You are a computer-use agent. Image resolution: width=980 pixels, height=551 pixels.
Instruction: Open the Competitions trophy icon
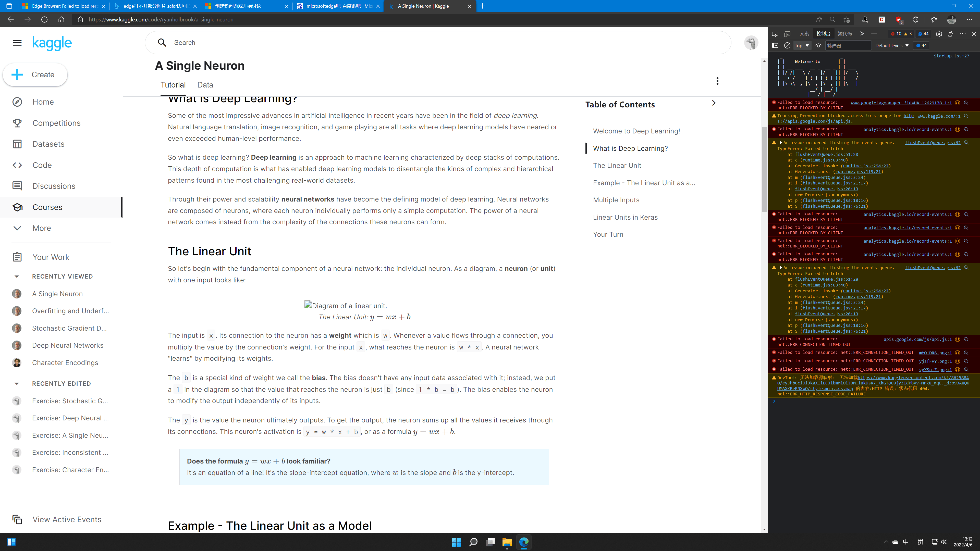click(x=17, y=123)
